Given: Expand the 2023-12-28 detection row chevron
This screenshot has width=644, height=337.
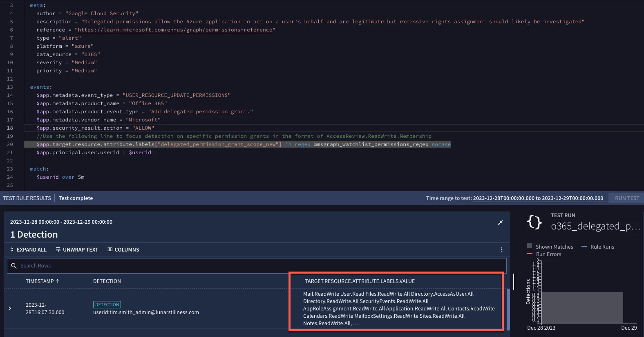Looking at the screenshot, I should coord(10,308).
